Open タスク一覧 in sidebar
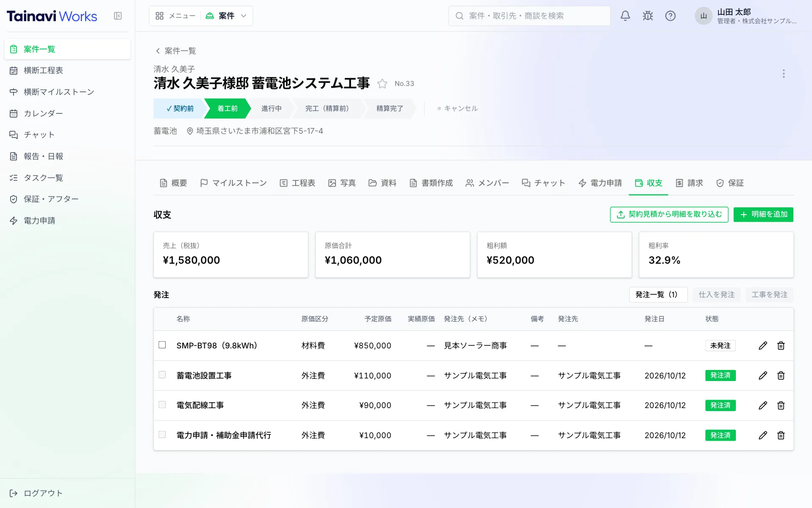Viewport: 812px width, 508px height. pyautogui.click(x=67, y=178)
